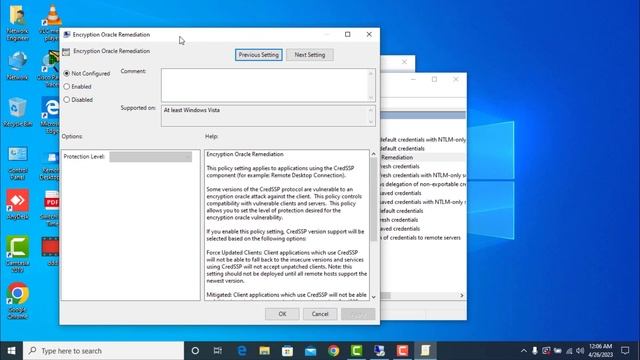
Task: Click the Previous Setting button
Action: (x=259, y=55)
